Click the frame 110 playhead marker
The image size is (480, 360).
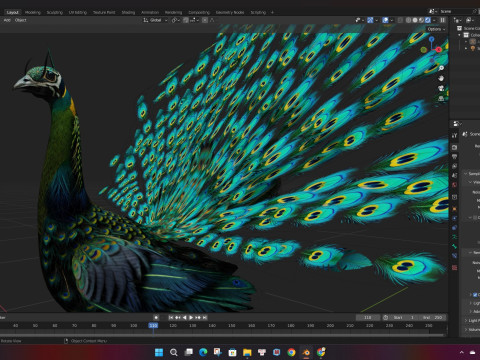point(153,325)
